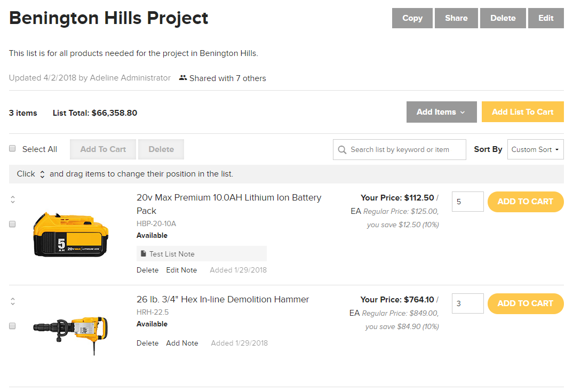Add the Demolition Hammer to cart
Screen dimensions: 573x392
[526, 303]
